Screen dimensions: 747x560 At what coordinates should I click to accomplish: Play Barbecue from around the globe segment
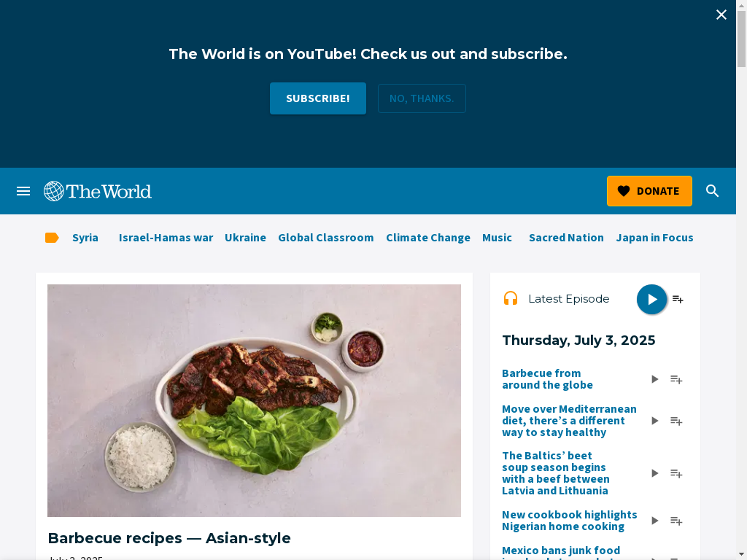[654, 379]
